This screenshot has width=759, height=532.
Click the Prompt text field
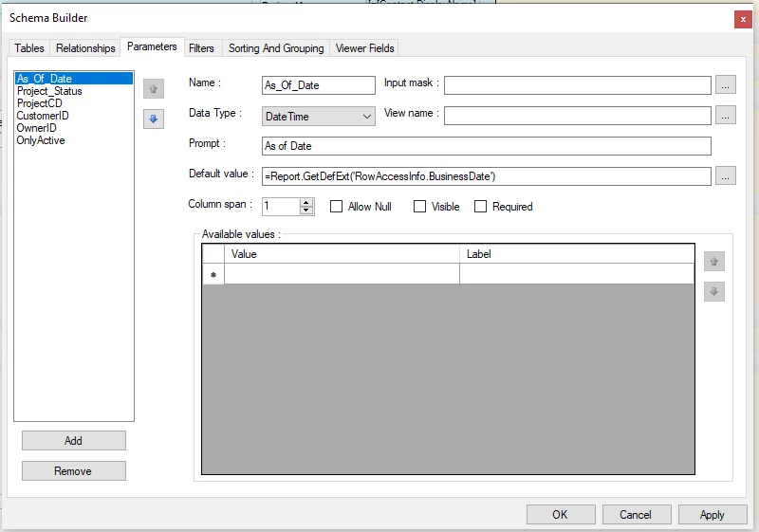tap(487, 146)
